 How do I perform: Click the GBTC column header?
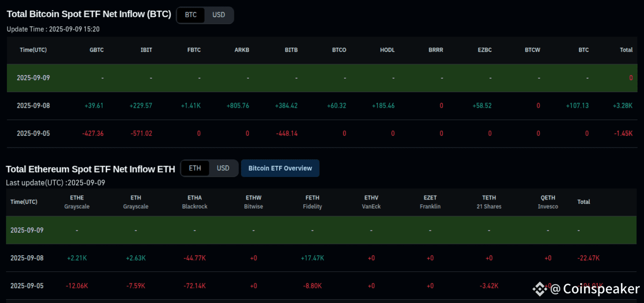97,50
